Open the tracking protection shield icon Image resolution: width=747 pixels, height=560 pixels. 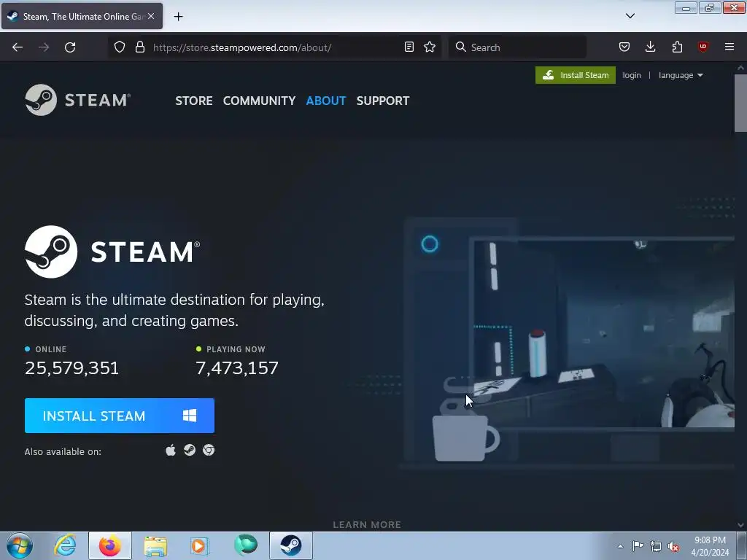[x=120, y=47]
